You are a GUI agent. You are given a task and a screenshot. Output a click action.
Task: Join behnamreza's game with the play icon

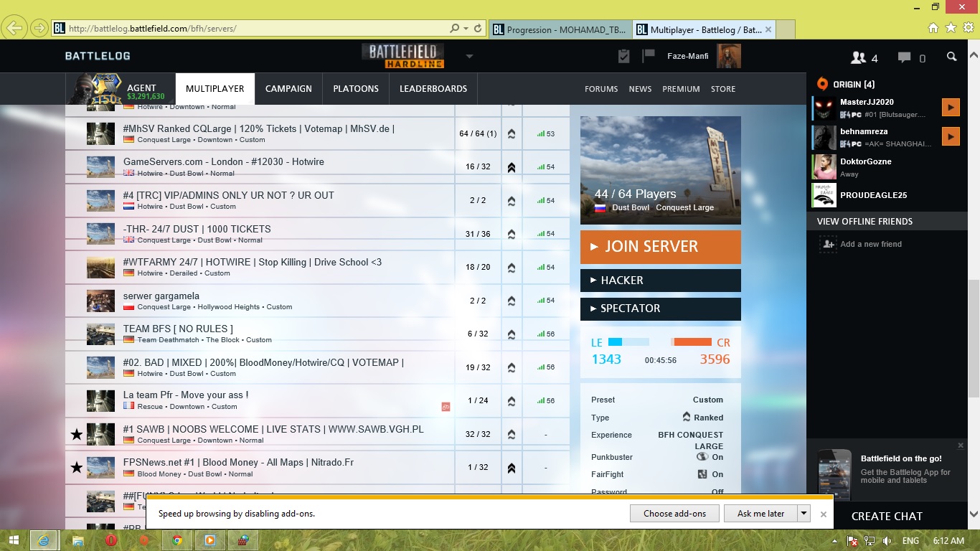(x=951, y=136)
